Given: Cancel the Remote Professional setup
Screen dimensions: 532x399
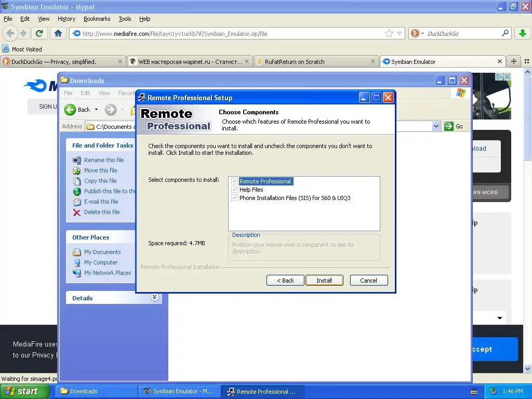Looking at the screenshot, I should 368,280.
